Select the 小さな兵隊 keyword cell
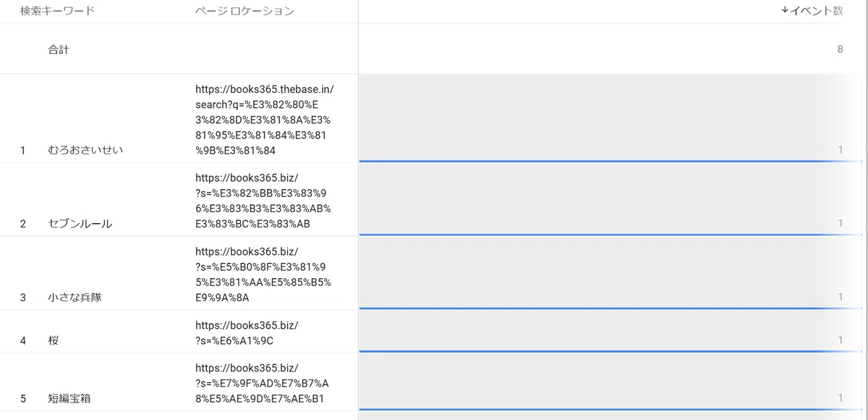Viewport: 868px width, 420px height. (74, 297)
